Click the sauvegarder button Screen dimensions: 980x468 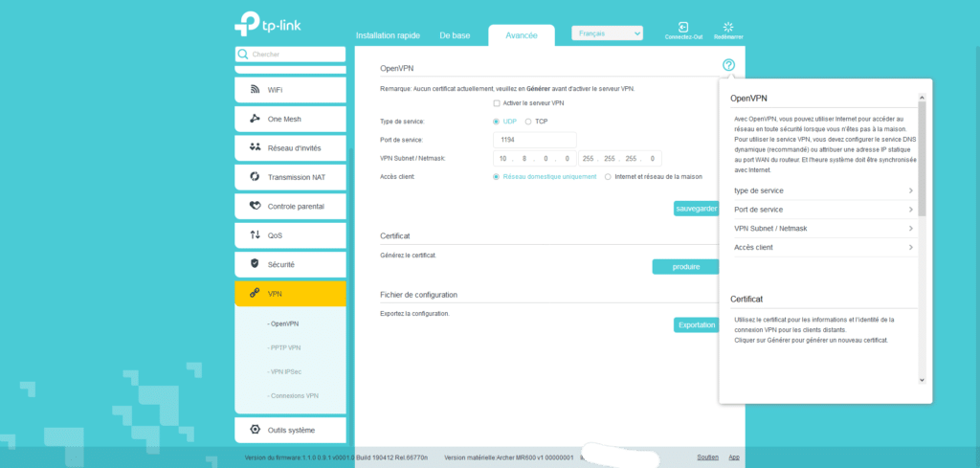coord(696,208)
